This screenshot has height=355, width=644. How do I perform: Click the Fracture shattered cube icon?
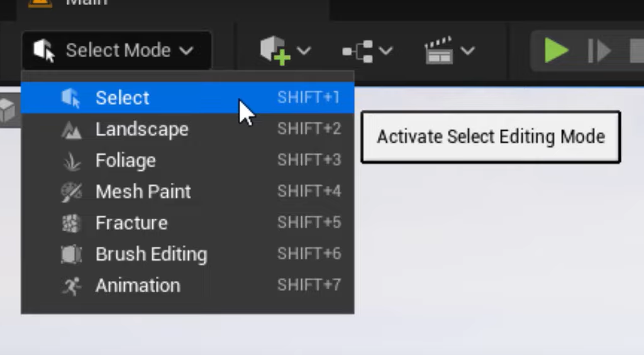(71, 223)
